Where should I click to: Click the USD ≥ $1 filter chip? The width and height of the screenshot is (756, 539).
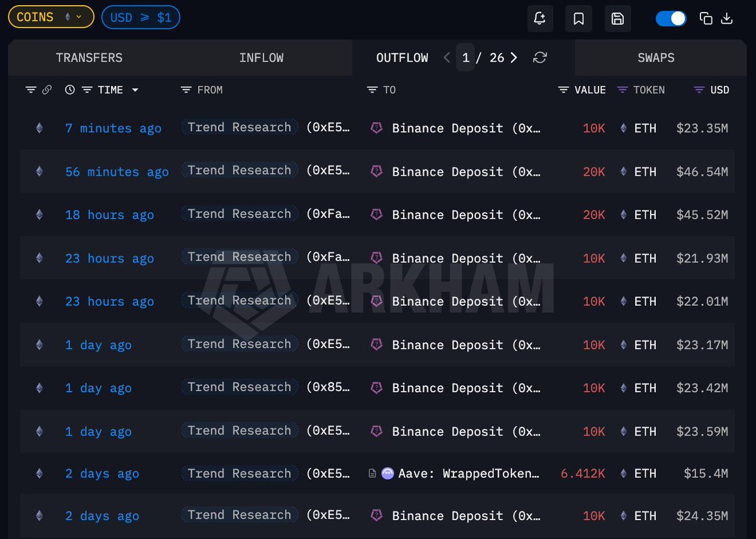coord(140,17)
